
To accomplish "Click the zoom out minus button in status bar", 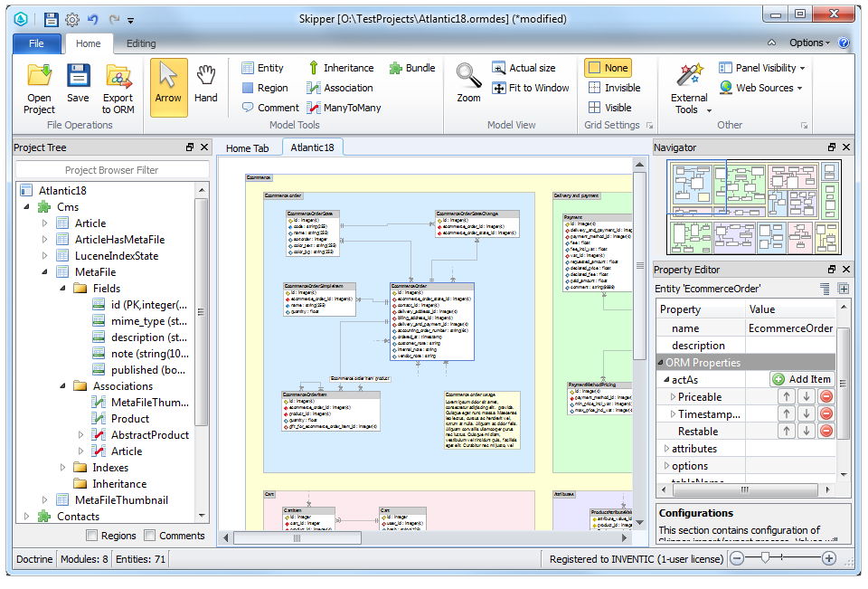I will click(x=737, y=558).
